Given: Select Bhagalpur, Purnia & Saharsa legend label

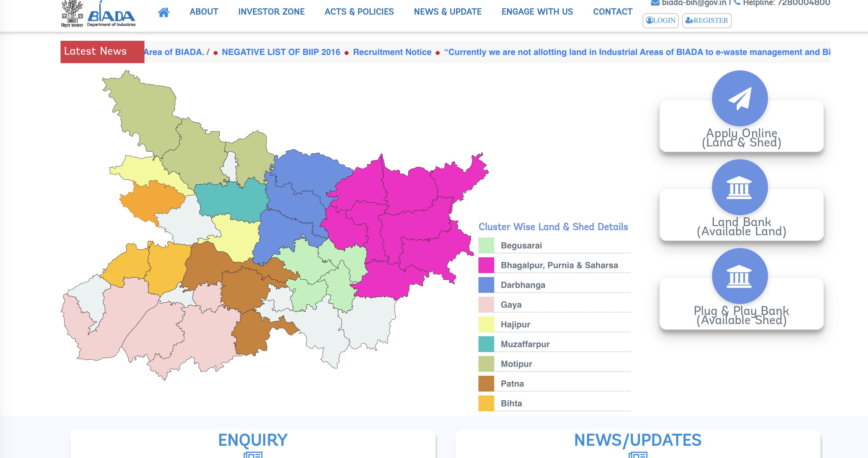Looking at the screenshot, I should (559, 265).
